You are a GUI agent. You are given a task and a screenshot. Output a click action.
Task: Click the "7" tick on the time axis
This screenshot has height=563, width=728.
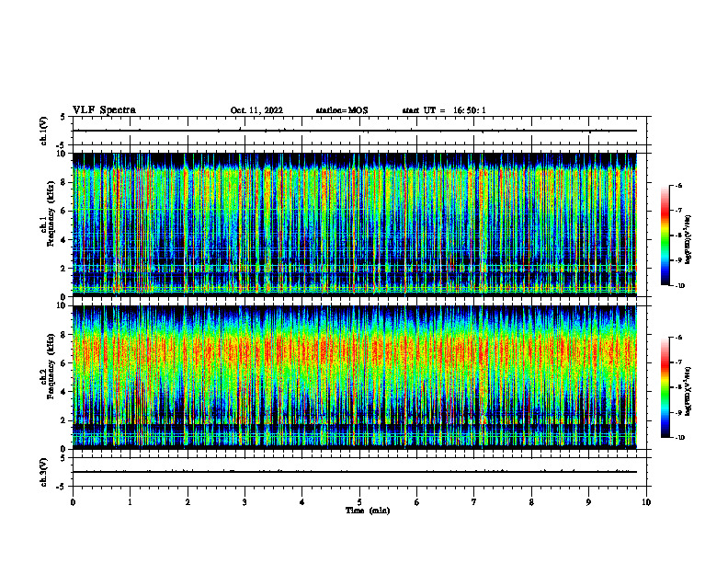(474, 502)
